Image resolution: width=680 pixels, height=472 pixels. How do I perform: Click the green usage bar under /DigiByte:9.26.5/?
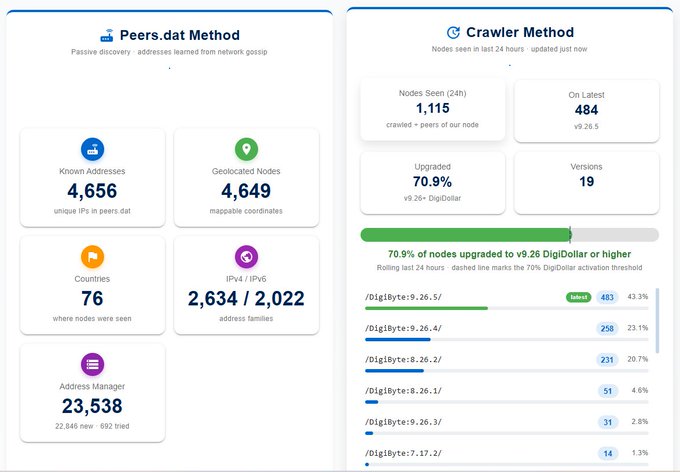tap(426, 308)
